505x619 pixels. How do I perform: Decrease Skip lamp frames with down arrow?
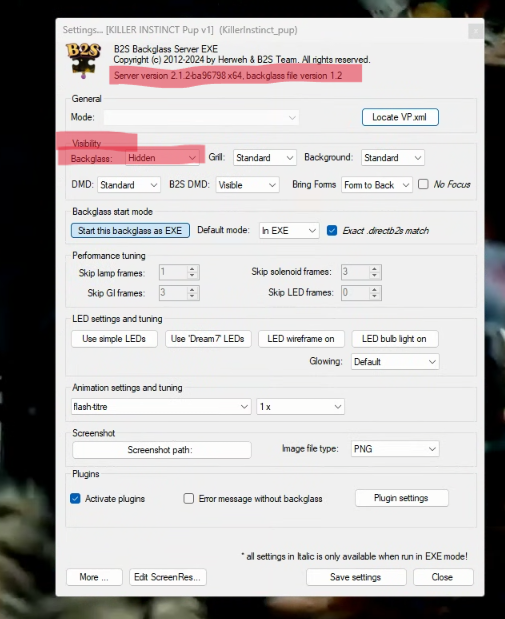[x=192, y=276]
